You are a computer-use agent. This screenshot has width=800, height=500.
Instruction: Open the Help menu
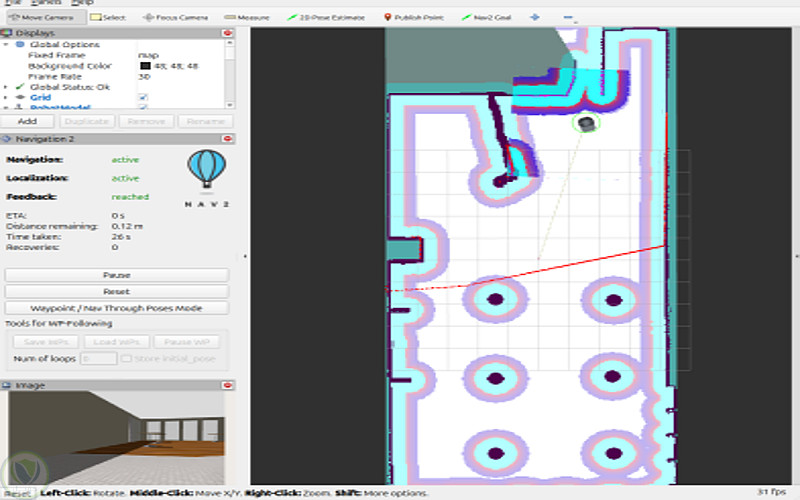click(82, 3)
